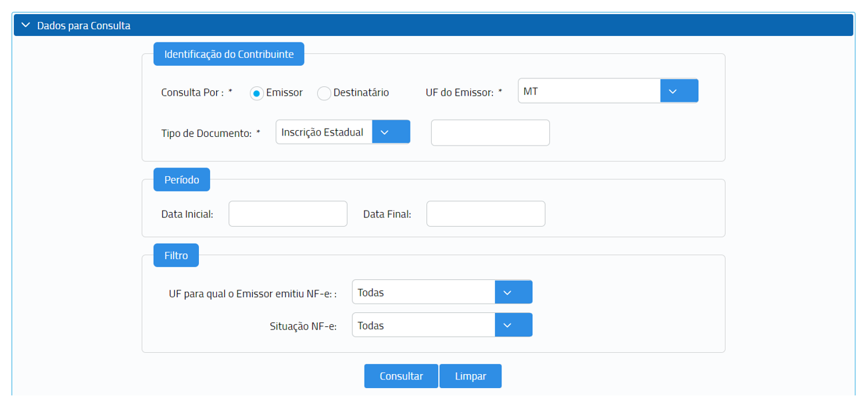Click the Identificação do Contribuinte section tab
Image resolution: width=868 pixels, height=420 pixels.
point(229,54)
